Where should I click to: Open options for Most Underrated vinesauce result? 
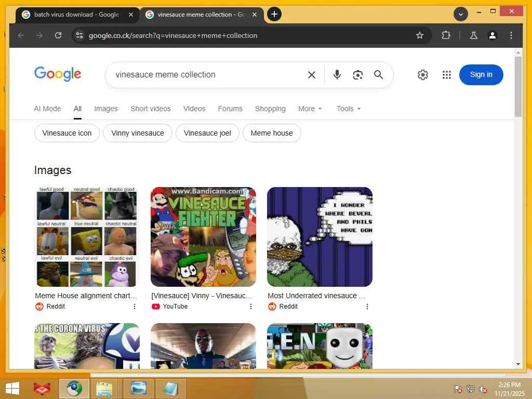[x=367, y=307]
